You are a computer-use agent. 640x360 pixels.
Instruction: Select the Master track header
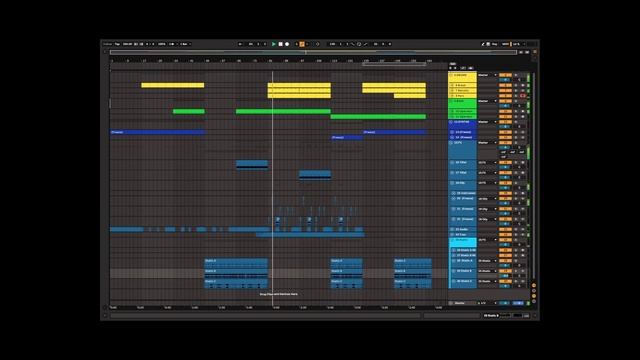462,303
